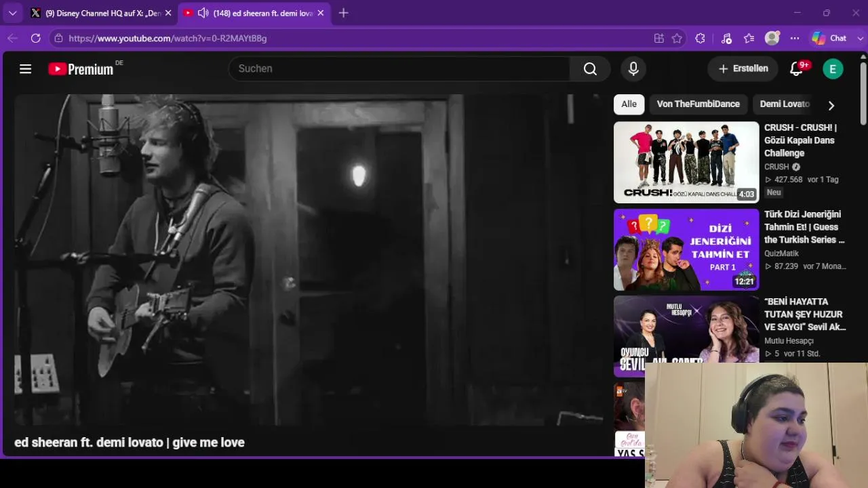
Task: Show more filter chips with the right chevron
Action: click(x=831, y=105)
